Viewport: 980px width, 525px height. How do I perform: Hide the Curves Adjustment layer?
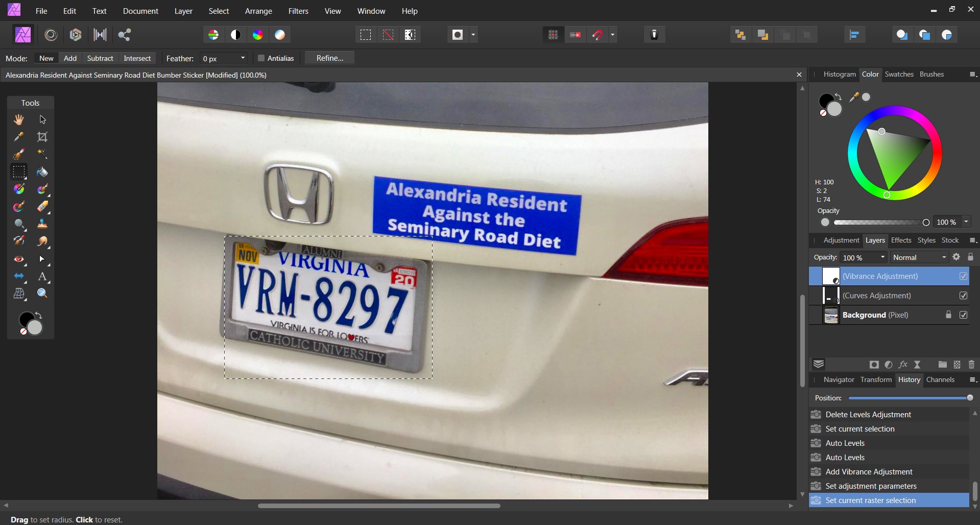tap(963, 296)
